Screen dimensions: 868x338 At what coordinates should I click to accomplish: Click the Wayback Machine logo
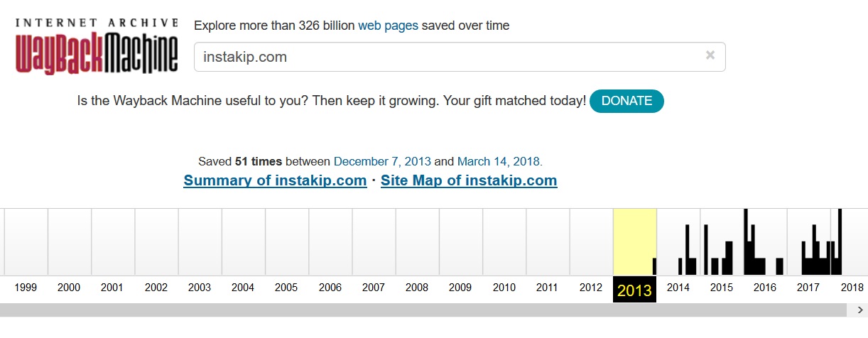coord(97,45)
